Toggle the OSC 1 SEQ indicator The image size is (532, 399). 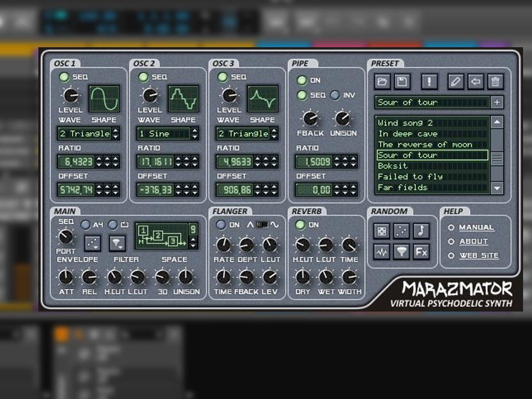(x=64, y=77)
